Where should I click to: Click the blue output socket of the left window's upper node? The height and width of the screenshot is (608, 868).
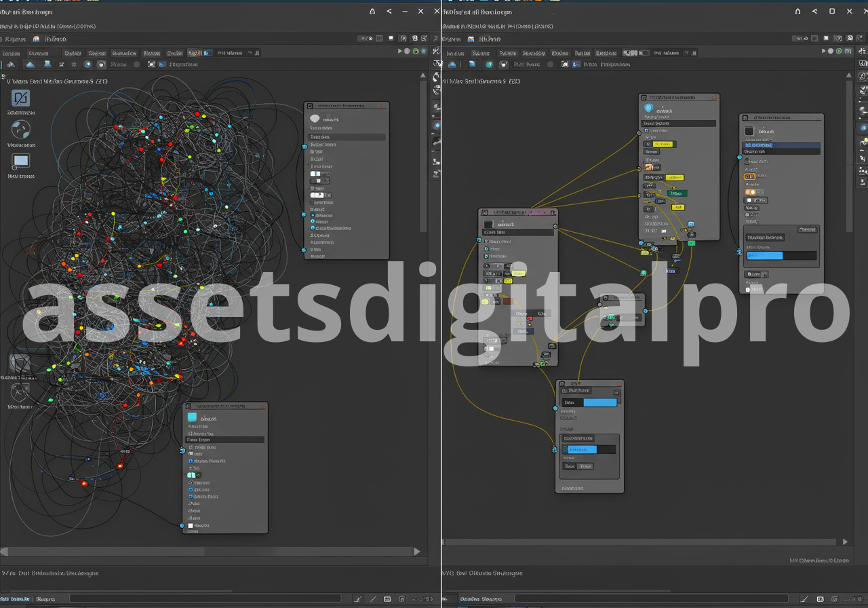click(x=304, y=147)
